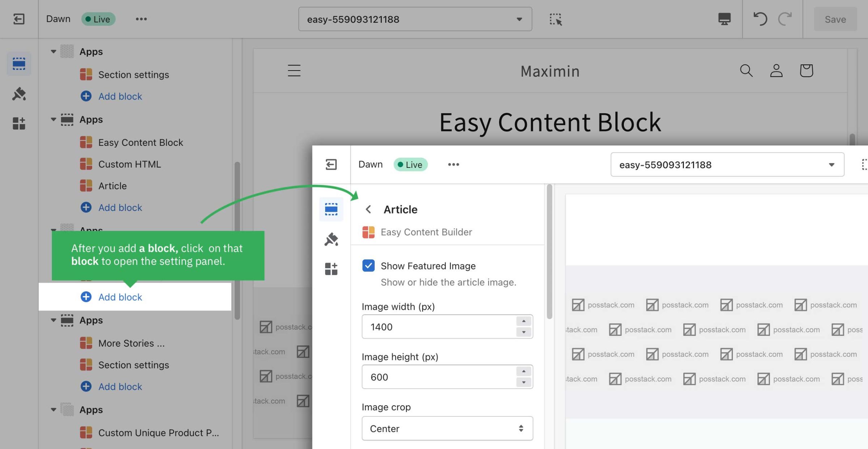
Task: Increase Image width with up stepper arrow
Action: 523,321
